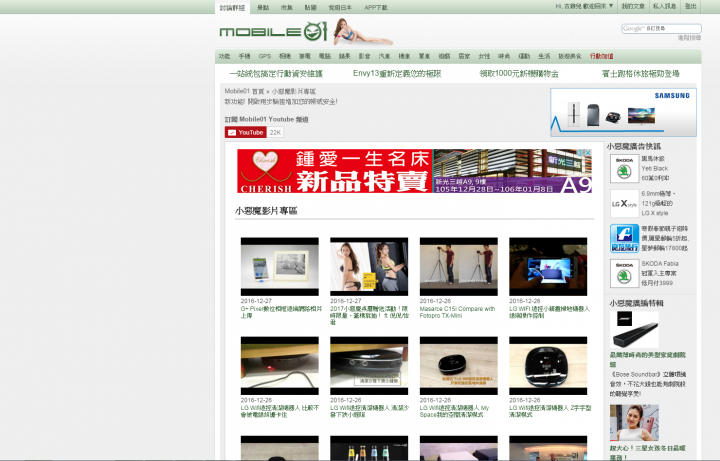Screen dimensions: 720x461
Task: Select GPS in the green category bar
Action: tap(264, 56)
